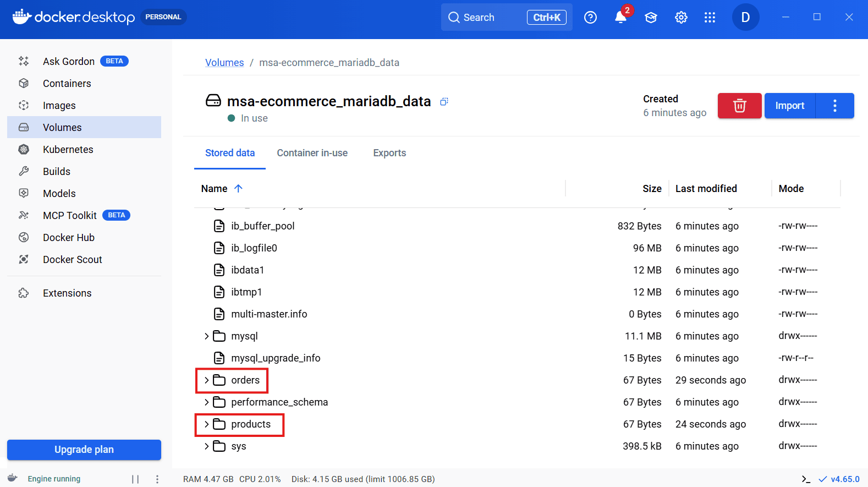This screenshot has height=487, width=868.
Task: Select the ib_buffer_pool file row
Action: click(x=517, y=226)
